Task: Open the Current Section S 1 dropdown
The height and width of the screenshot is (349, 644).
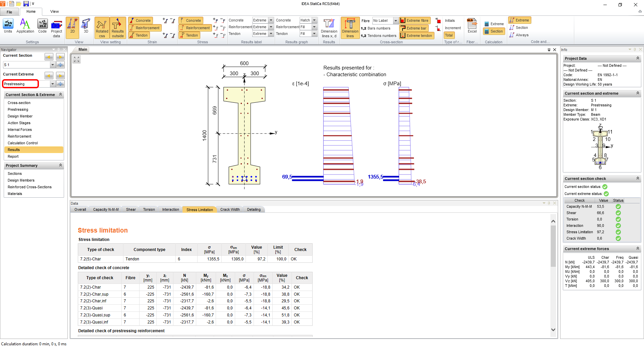Action: 53,65
